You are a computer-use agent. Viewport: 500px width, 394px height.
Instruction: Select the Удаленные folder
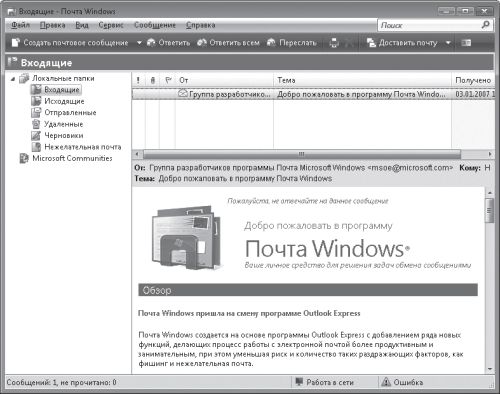[x=64, y=124]
